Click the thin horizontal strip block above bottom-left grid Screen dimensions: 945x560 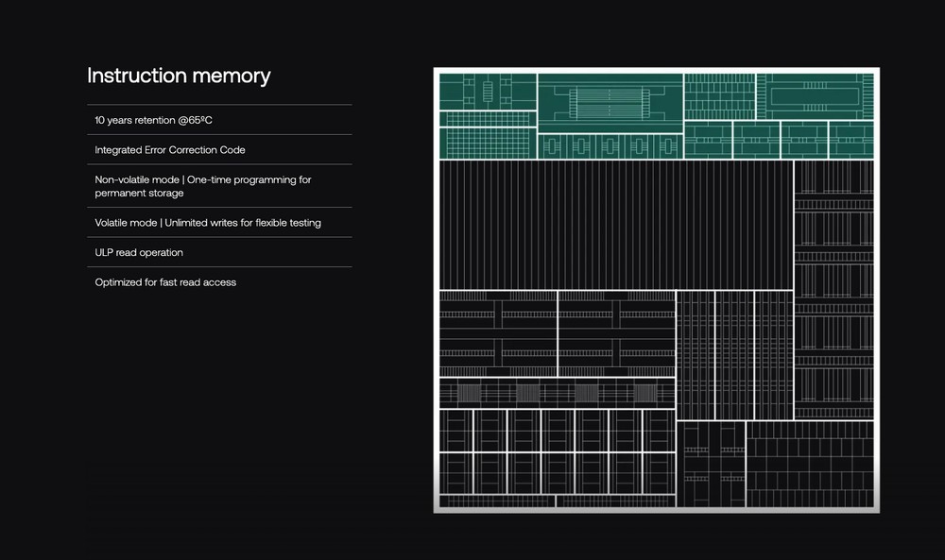tap(557, 392)
